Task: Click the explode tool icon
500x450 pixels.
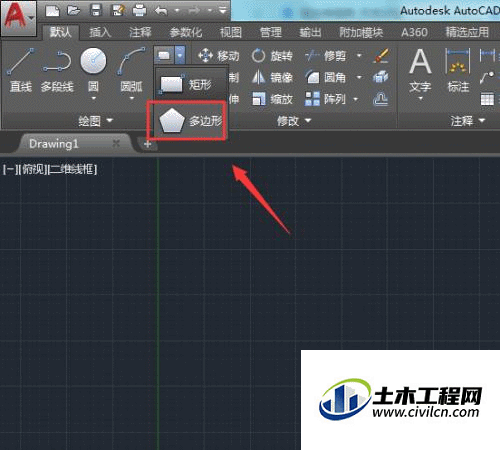Action: click(x=381, y=77)
